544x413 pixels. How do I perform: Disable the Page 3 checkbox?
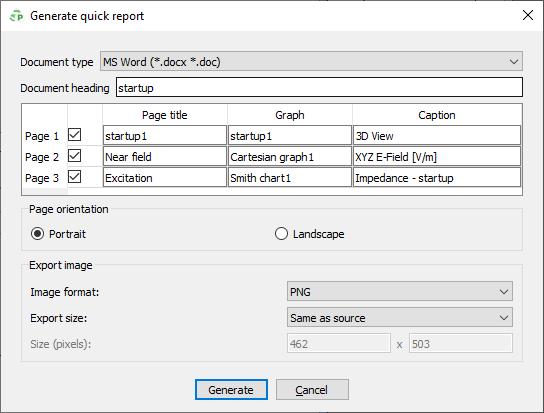[x=75, y=177]
